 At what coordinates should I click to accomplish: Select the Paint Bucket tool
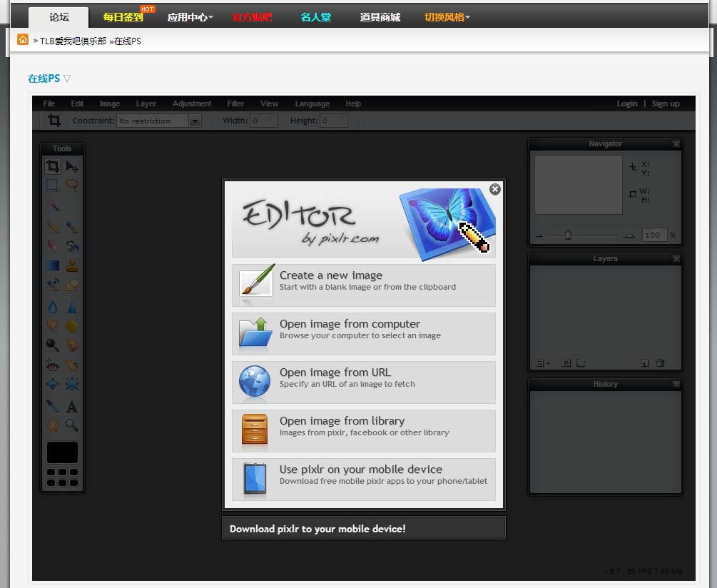[x=72, y=246]
